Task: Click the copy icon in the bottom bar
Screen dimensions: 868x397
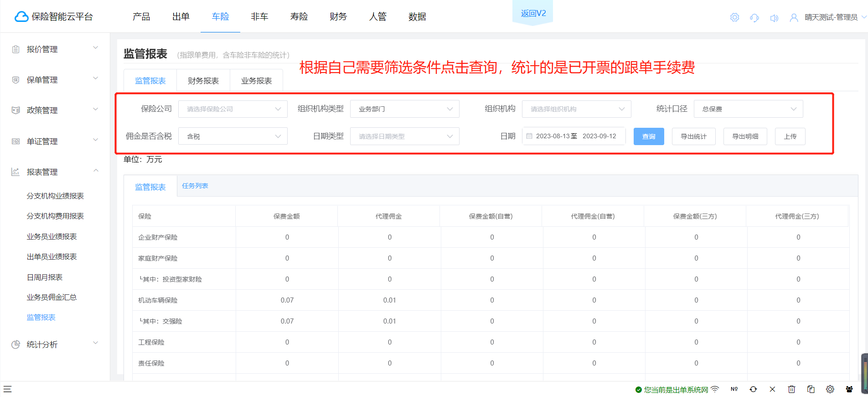Action: [811, 389]
